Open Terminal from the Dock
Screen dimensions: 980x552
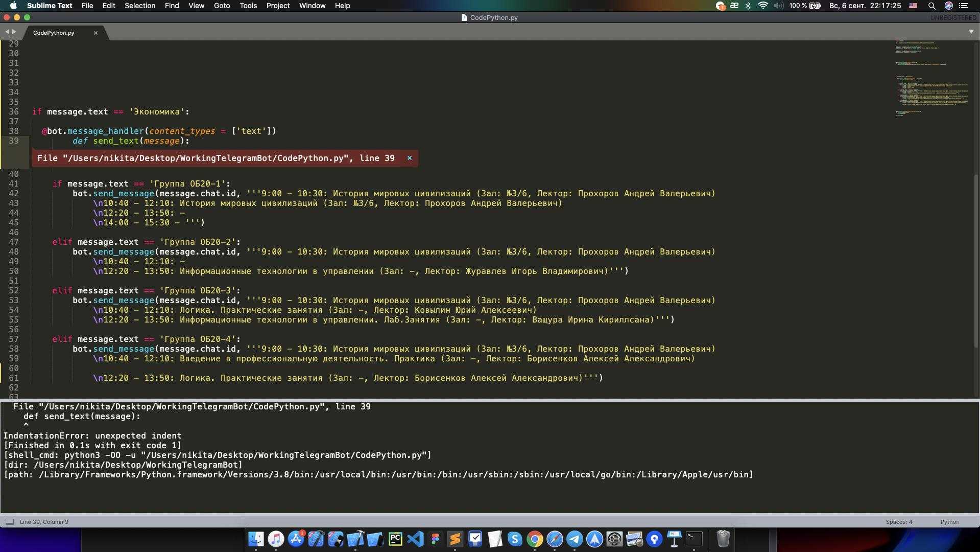(694, 539)
